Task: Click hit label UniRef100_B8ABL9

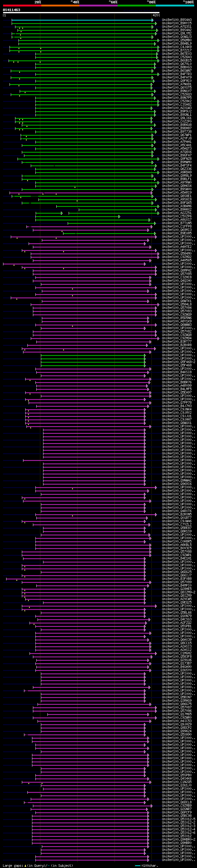Action: click(x=177, y=43)
